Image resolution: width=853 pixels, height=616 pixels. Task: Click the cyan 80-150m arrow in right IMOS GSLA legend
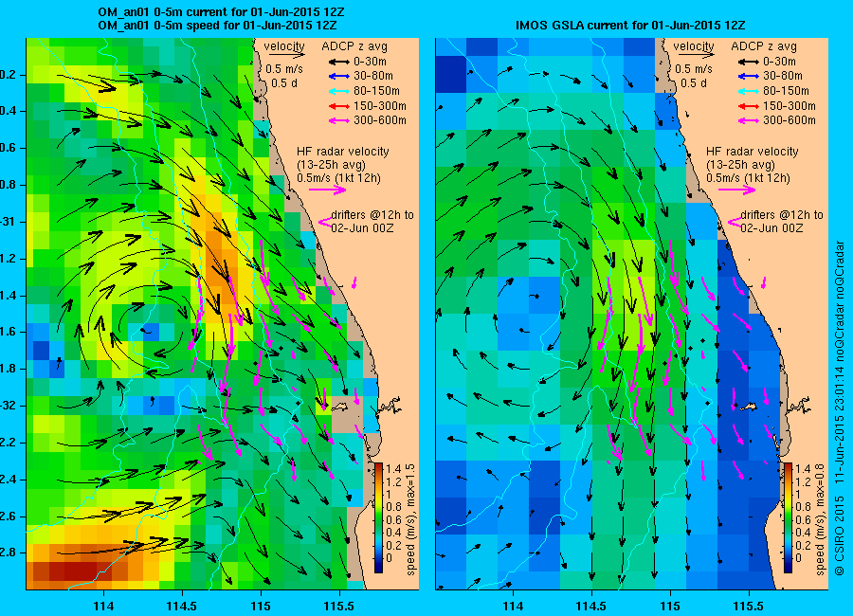point(748,91)
